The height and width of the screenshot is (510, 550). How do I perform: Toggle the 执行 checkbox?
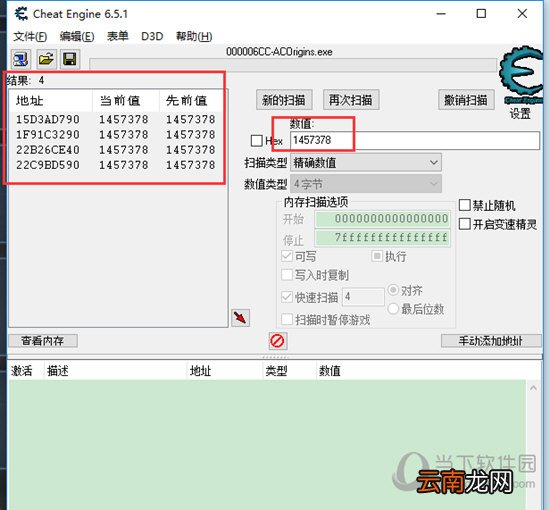click(x=377, y=256)
